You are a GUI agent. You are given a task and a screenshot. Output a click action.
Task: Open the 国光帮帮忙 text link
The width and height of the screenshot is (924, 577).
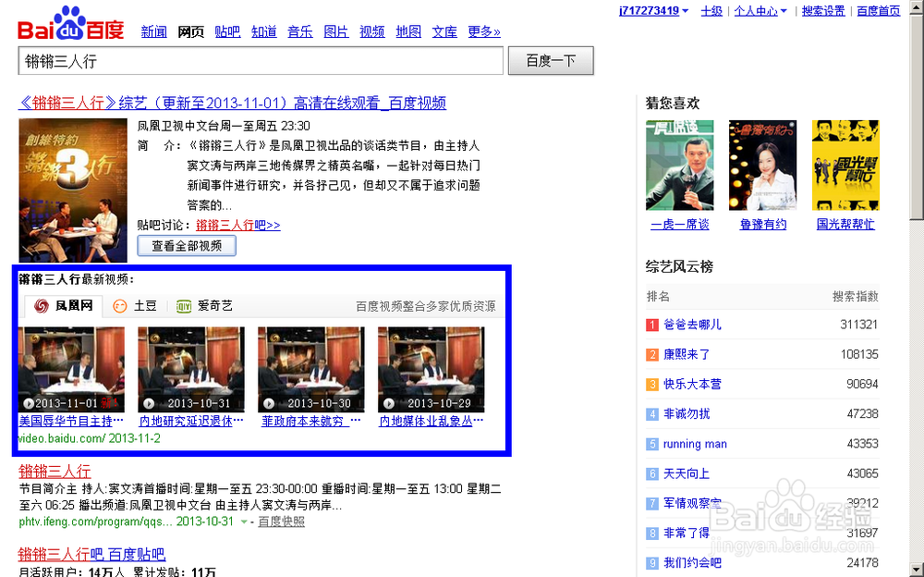pyautogui.click(x=845, y=224)
